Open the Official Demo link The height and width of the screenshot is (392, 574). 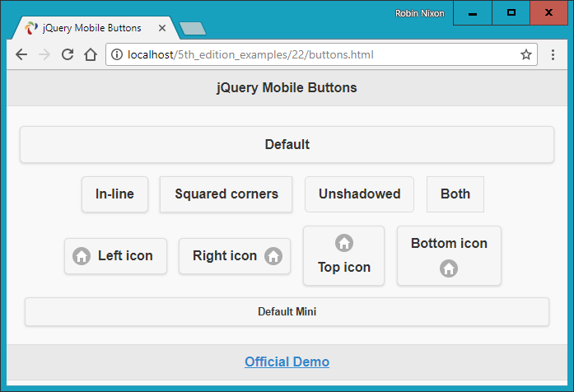(x=287, y=362)
